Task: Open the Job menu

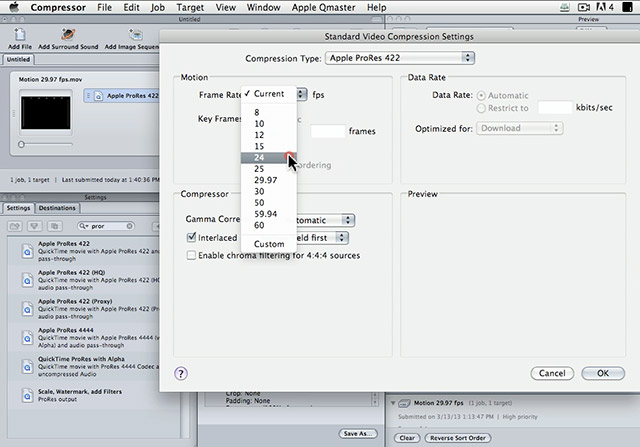Action: [x=158, y=7]
